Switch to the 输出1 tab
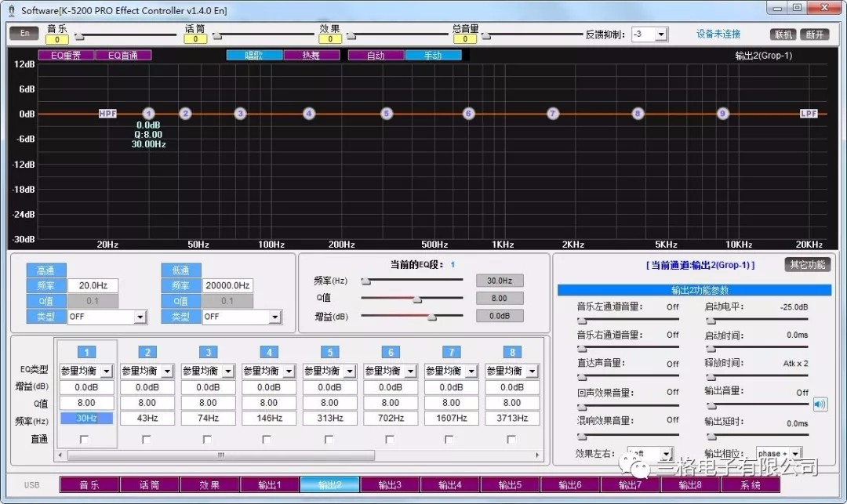This screenshot has height=504, width=847. 268,485
